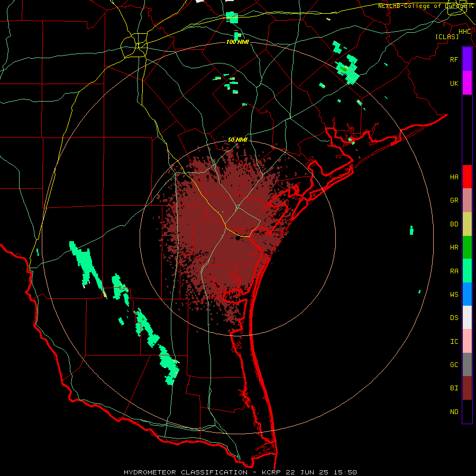Click the IC light pink legend swatch

[467, 341]
